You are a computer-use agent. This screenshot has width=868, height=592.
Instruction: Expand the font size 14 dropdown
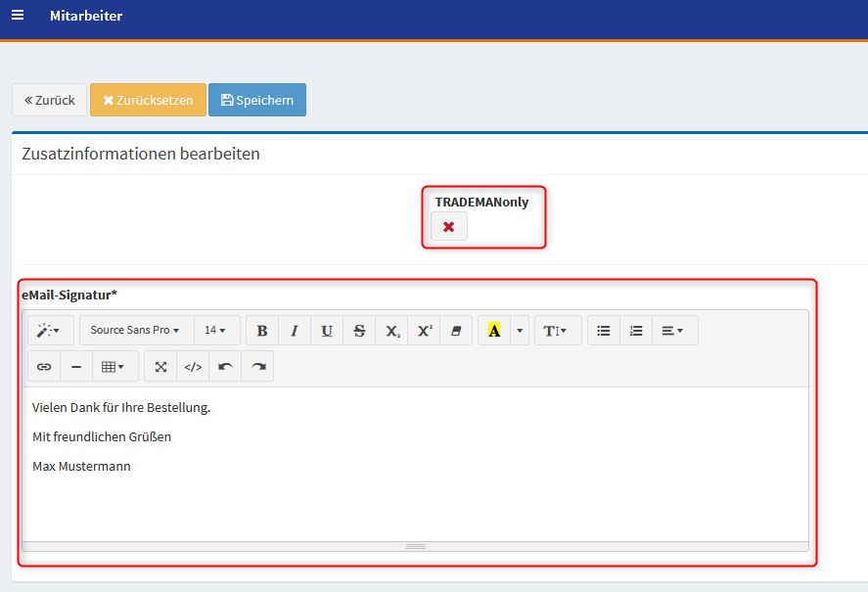click(216, 331)
